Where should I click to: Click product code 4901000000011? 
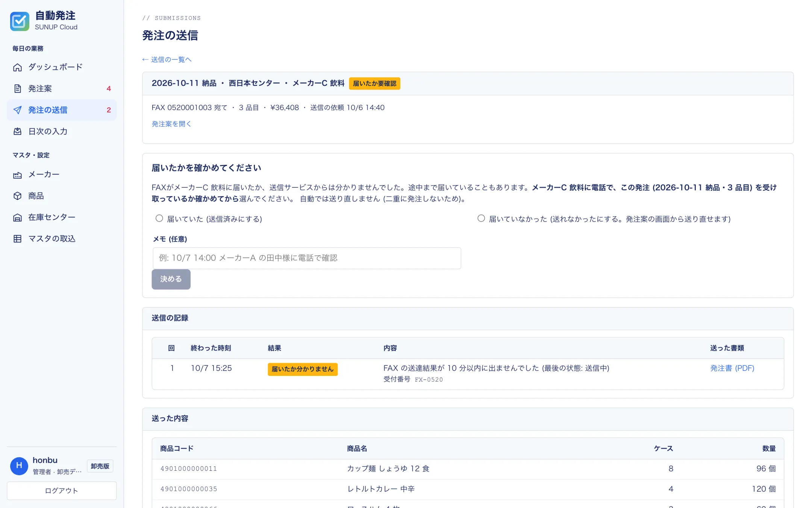tap(189, 469)
